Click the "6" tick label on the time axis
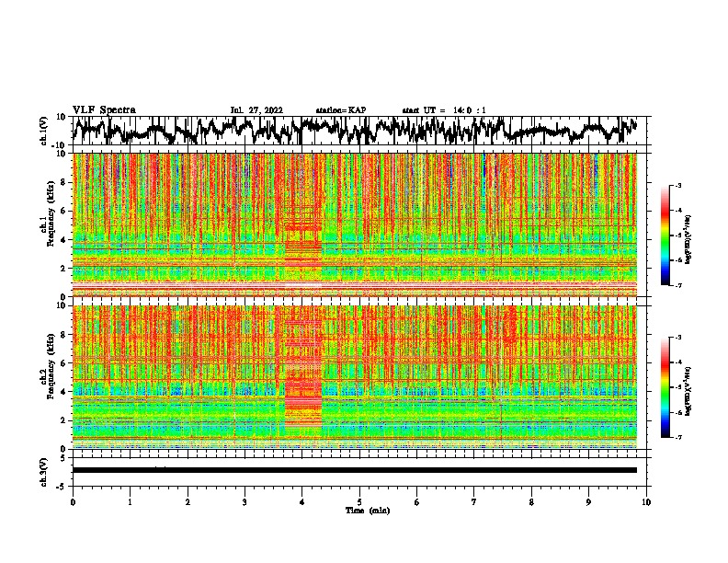Viewport: 728px width, 563px height. point(417,502)
